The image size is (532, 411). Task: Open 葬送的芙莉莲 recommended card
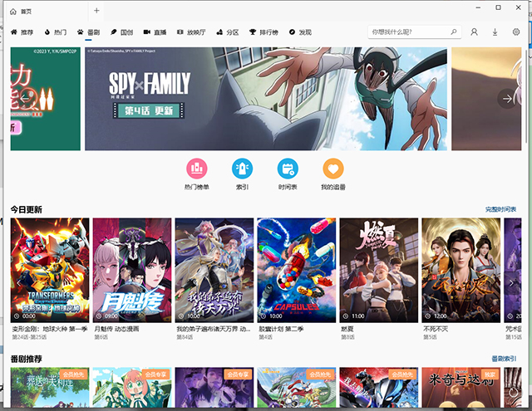point(50,387)
